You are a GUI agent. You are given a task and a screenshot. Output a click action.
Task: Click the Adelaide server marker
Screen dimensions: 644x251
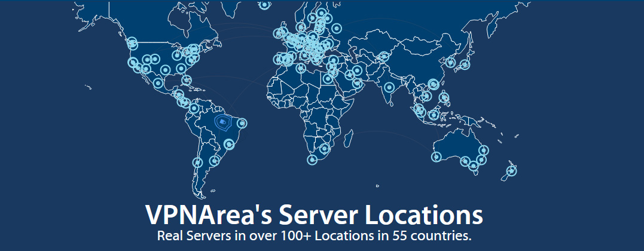(x=465, y=161)
